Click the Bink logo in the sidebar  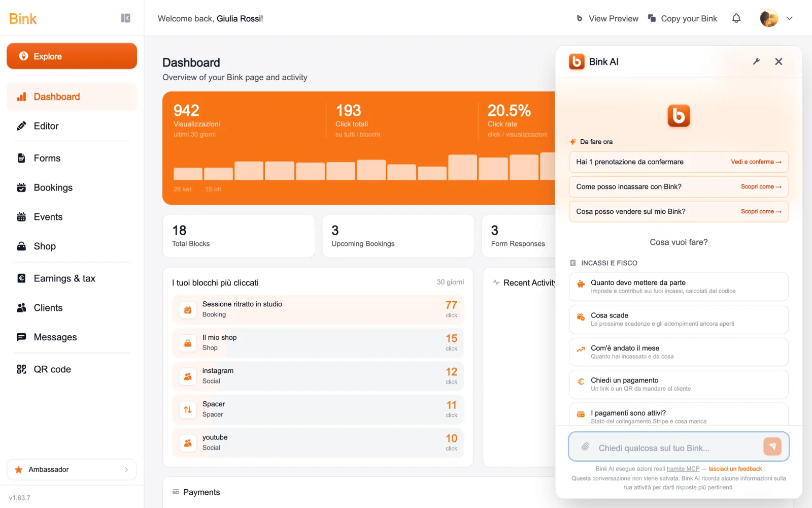pyautogui.click(x=23, y=19)
